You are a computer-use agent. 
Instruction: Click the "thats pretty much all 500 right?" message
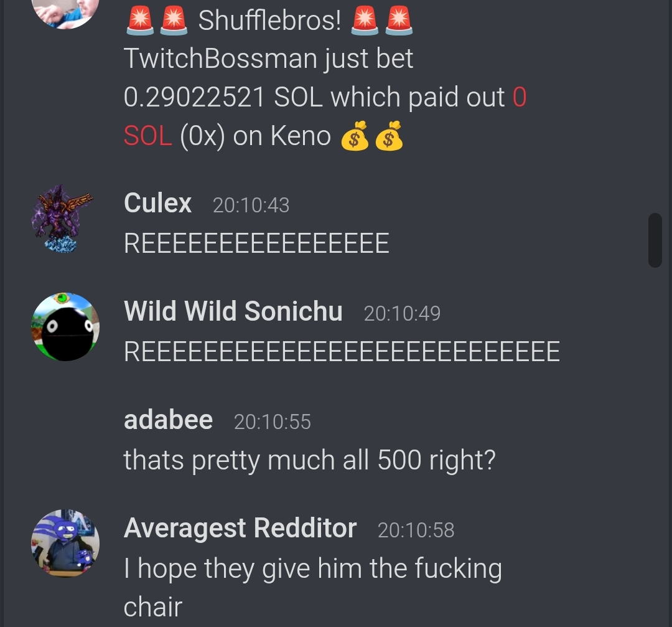pos(309,460)
